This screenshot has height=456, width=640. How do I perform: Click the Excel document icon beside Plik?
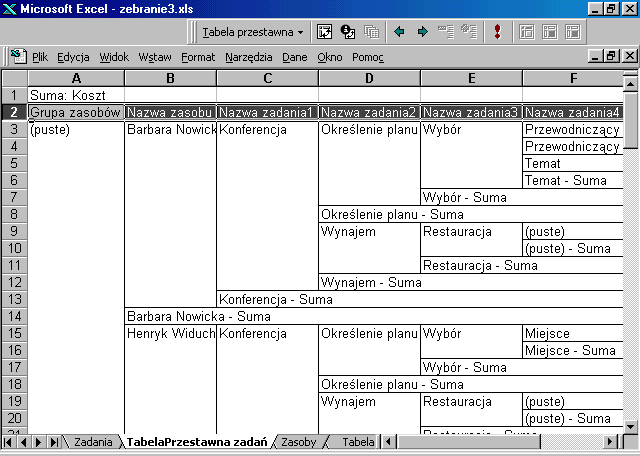18,57
